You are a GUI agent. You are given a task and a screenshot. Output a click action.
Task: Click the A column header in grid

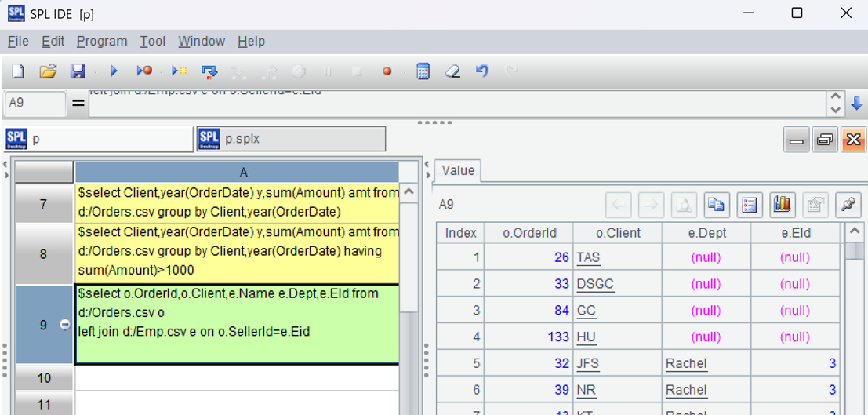pyautogui.click(x=244, y=173)
